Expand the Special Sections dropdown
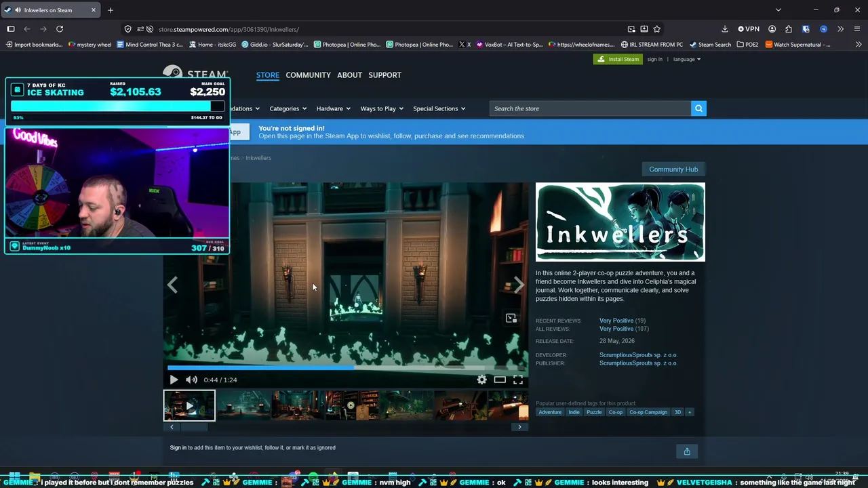 pos(439,108)
